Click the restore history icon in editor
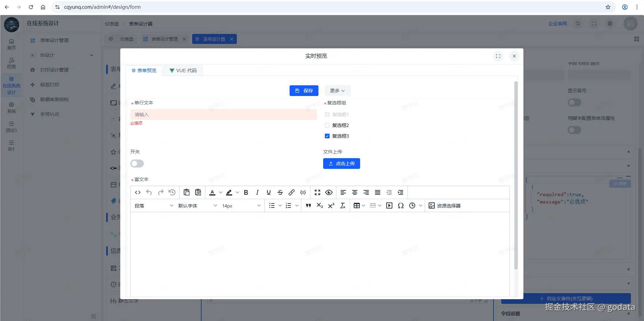This screenshot has height=321, width=644. [172, 192]
